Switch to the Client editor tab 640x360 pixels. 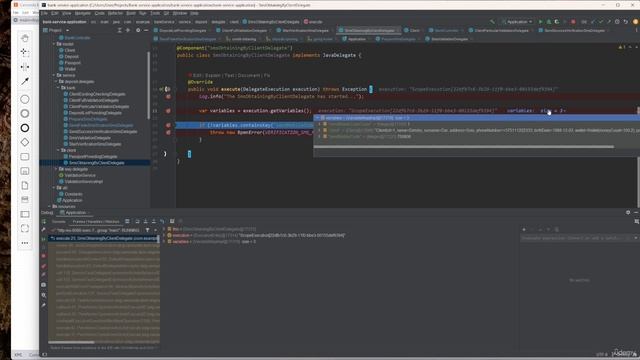click(x=414, y=31)
